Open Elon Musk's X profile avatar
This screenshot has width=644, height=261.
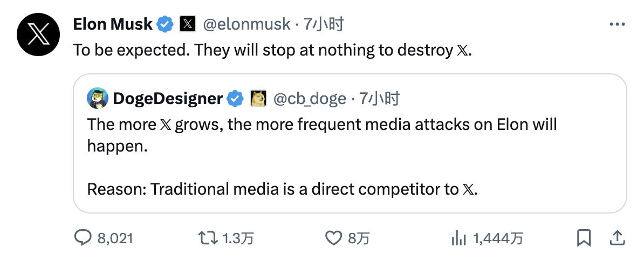coord(39,35)
